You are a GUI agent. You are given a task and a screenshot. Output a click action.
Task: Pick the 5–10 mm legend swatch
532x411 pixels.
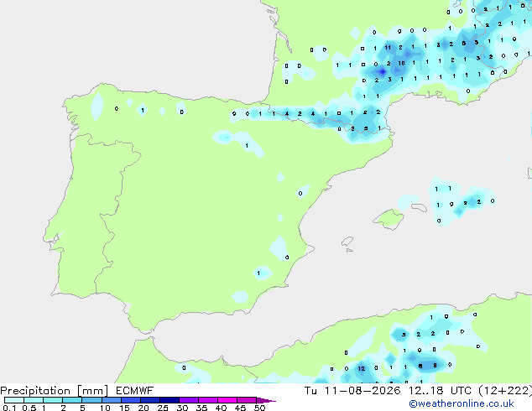[91, 400]
